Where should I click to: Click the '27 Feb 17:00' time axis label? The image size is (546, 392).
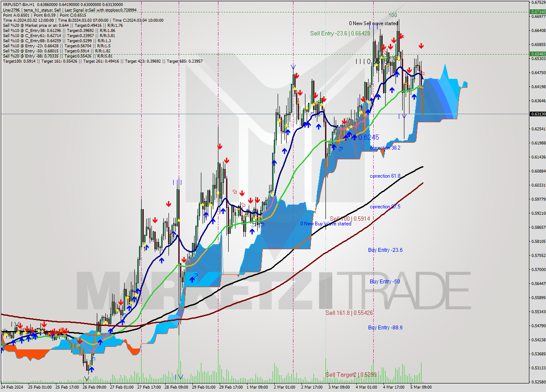[x=149, y=387]
